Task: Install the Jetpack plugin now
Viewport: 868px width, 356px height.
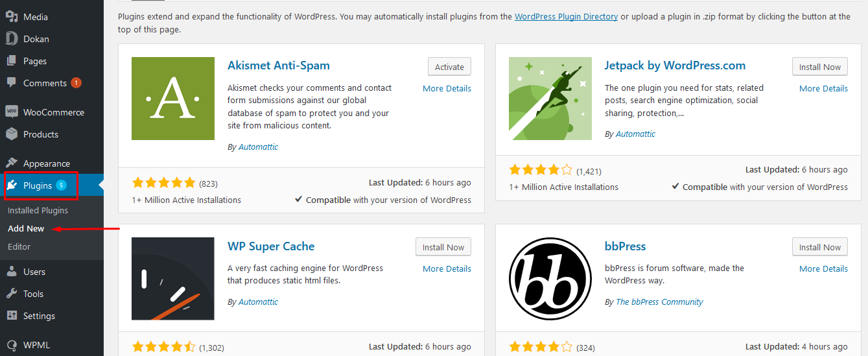Action: pyautogui.click(x=819, y=67)
